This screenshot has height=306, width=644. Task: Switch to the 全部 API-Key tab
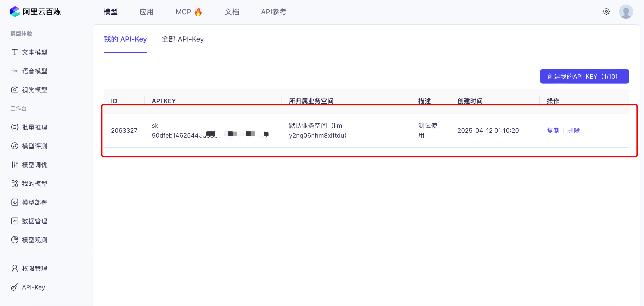(182, 39)
